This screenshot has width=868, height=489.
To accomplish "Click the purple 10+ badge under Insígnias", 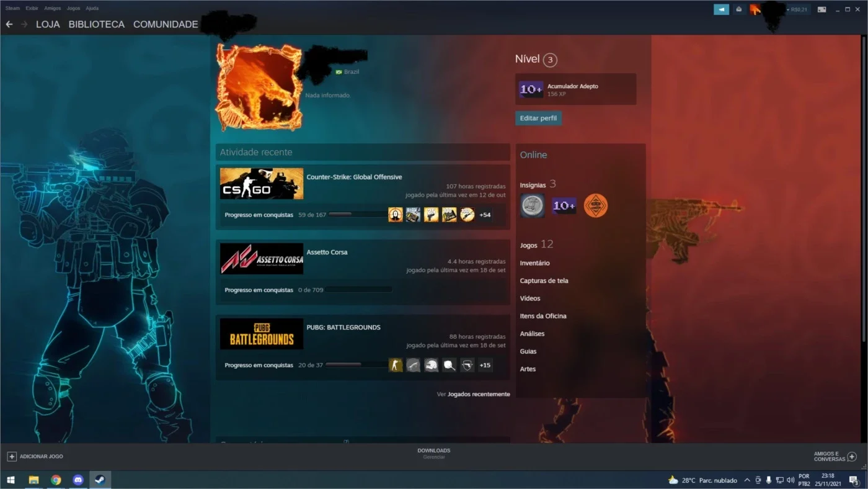I will tap(564, 206).
